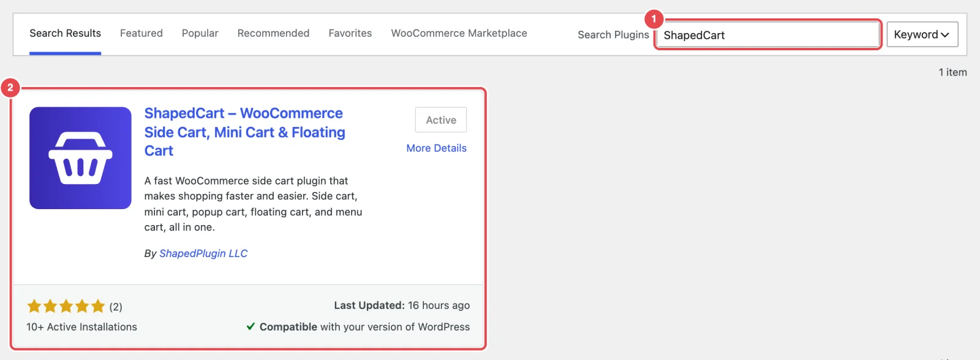Open the Keyword search type dropdown
The width and height of the screenshot is (980, 360).
point(922,34)
